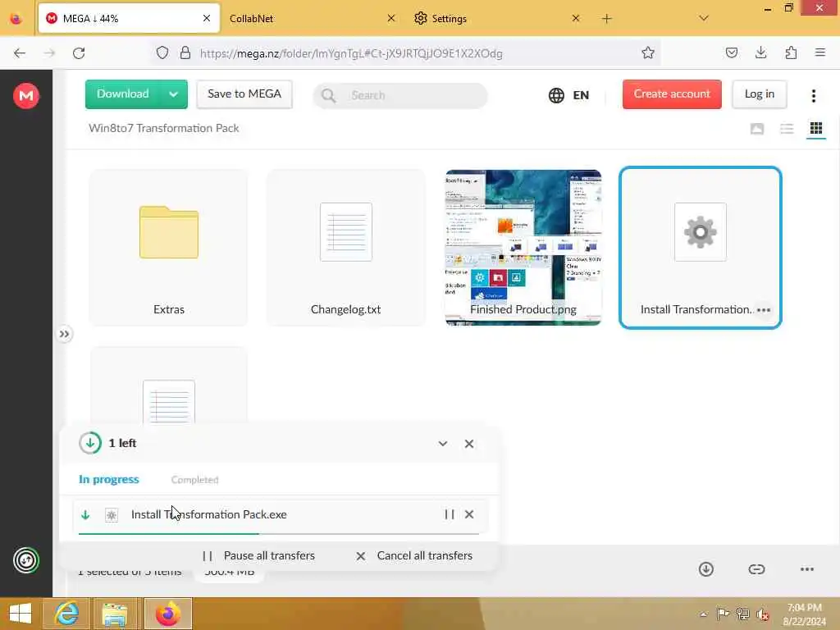Click the Win8to7 Transformation Pack breadcrumb
840x630 pixels.
pos(163,129)
